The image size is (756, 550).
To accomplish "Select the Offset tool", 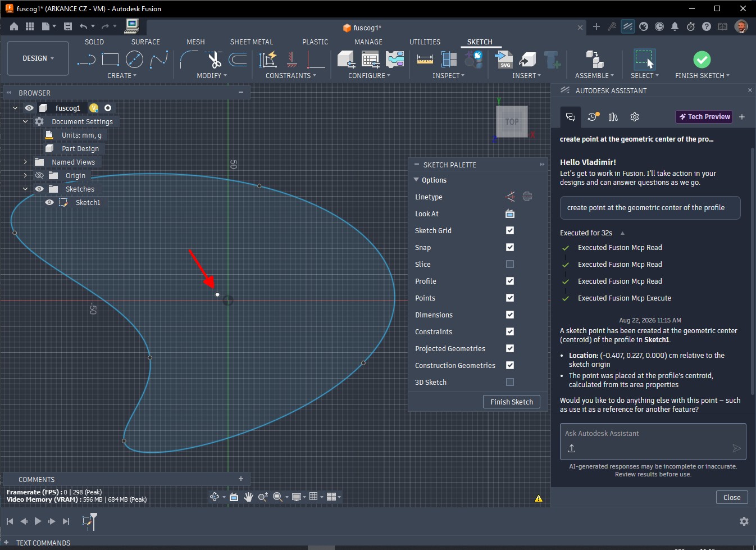I will pos(238,60).
